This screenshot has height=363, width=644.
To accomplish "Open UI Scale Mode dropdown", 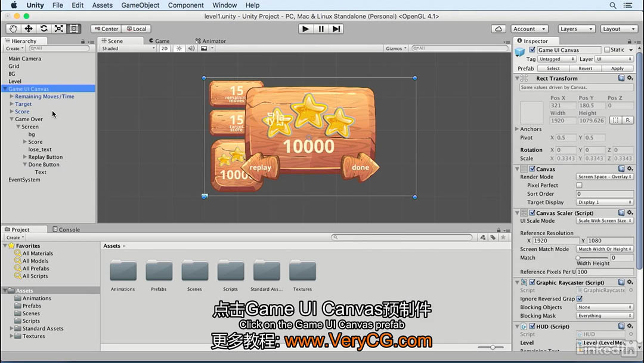I will pyautogui.click(x=605, y=221).
